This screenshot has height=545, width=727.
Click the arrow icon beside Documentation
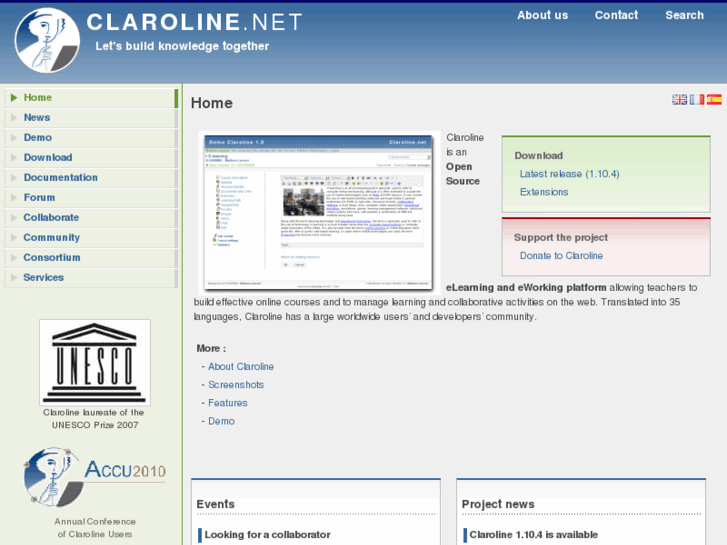pyautogui.click(x=14, y=177)
